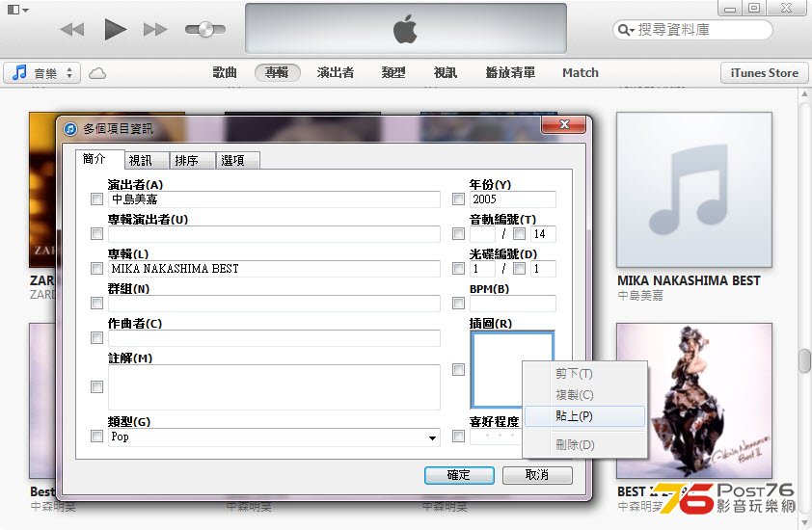The width and height of the screenshot is (812, 530).
Task: Check the 類型 checkbox
Action: click(x=96, y=437)
